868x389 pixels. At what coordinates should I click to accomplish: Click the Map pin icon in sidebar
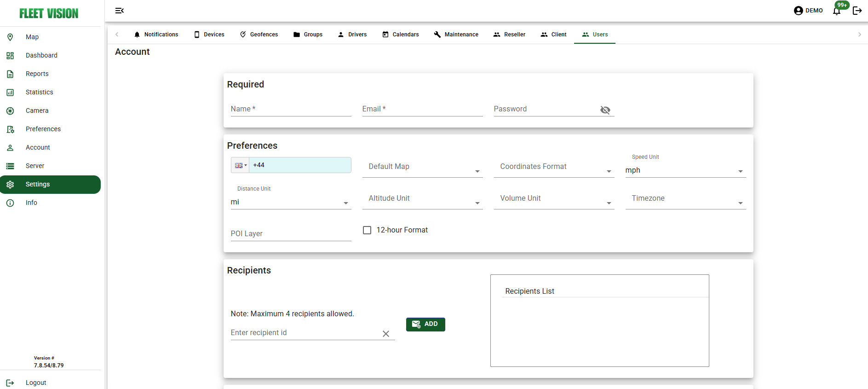[x=10, y=37]
